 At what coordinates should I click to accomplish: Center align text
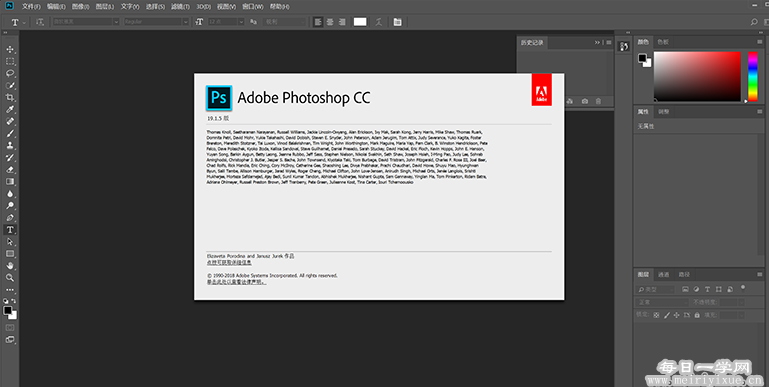(x=330, y=22)
